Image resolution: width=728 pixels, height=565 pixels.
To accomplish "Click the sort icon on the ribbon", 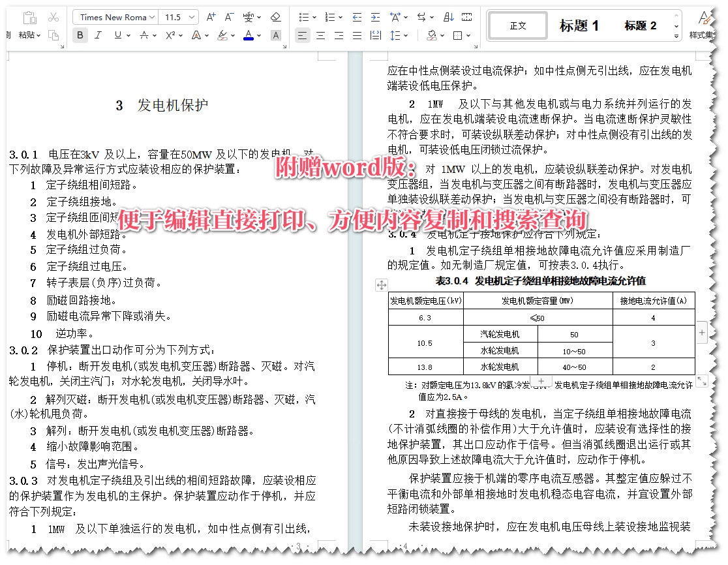I will [x=448, y=16].
